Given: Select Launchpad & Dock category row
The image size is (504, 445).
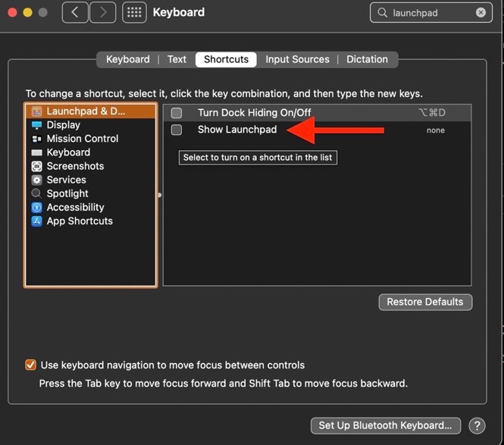Looking at the screenshot, I should click(90, 111).
